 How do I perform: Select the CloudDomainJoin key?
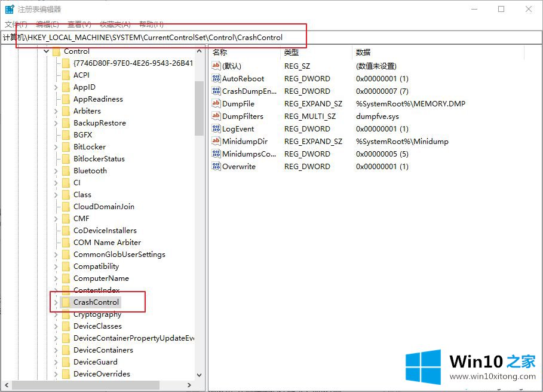103,207
